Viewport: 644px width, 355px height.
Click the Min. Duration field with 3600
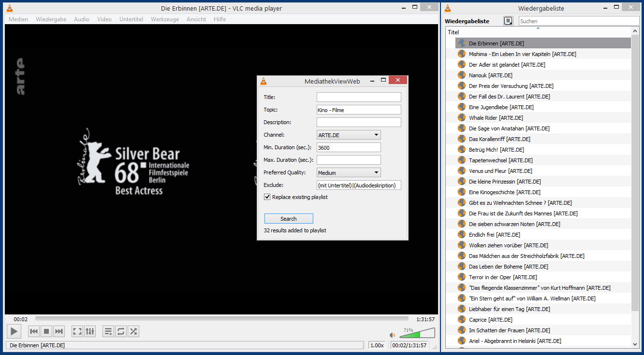tap(349, 147)
